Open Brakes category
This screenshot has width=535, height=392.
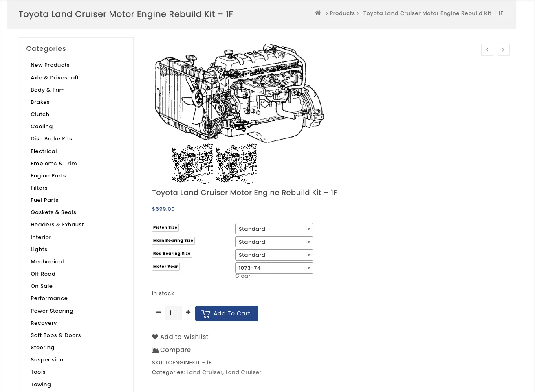[x=40, y=102]
